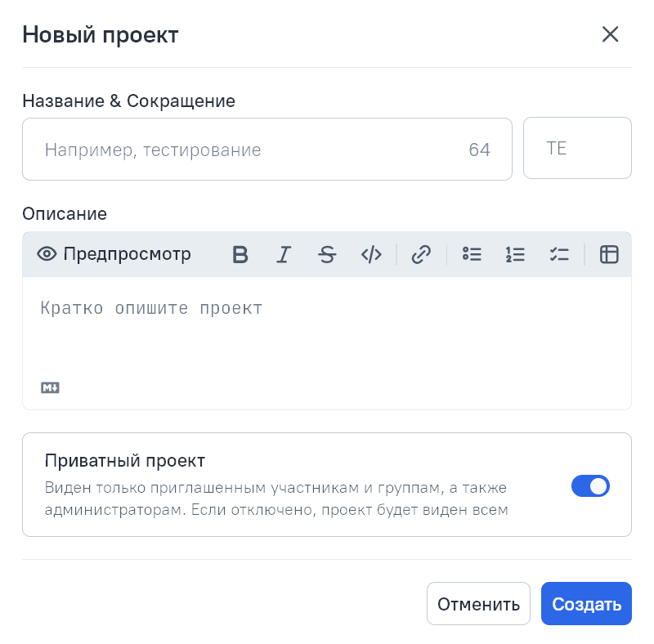This screenshot has width=654, height=644.
Task: Toggle strikethrough text formatting
Action: [327, 255]
